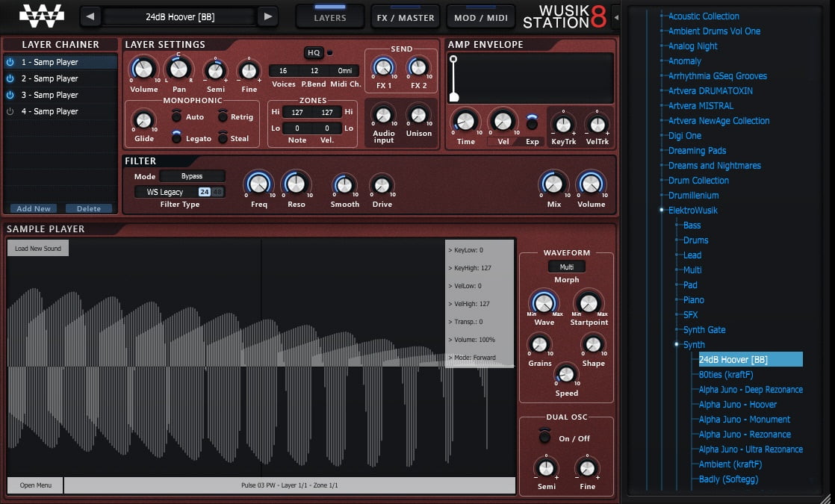Open the WS Legacy Filter Type selector

point(179,192)
